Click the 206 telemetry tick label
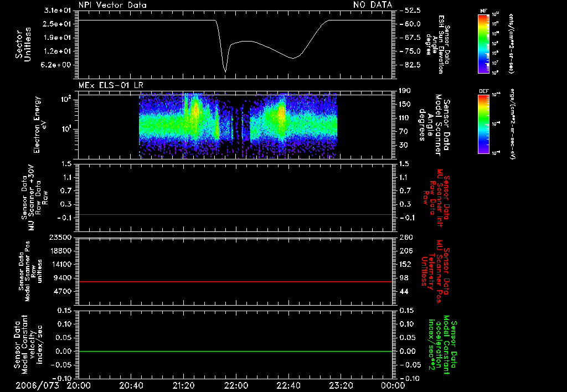Screen dimensions: 567x392 point(406,251)
